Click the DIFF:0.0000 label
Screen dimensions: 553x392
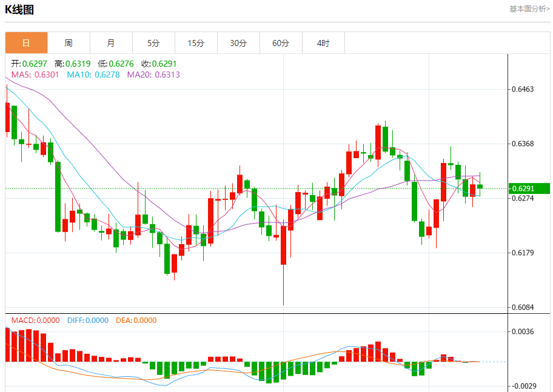[88, 321]
